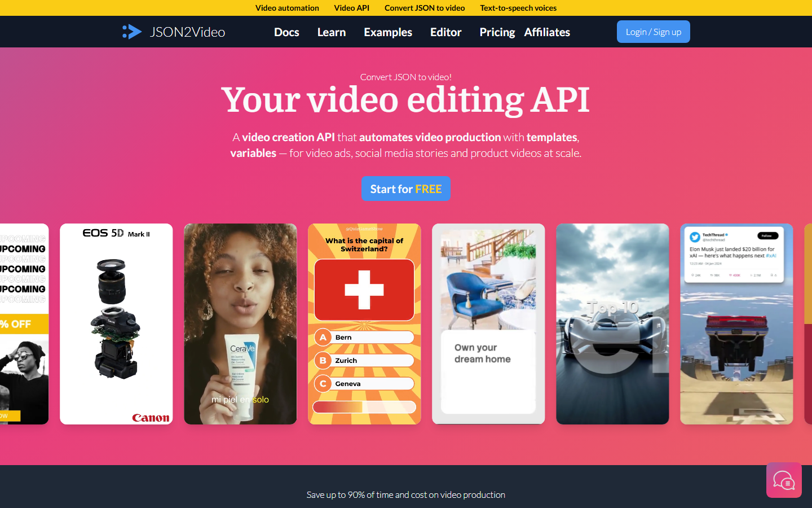The image size is (812, 508).
Task: Select Learn in the navigation bar
Action: [x=332, y=32]
